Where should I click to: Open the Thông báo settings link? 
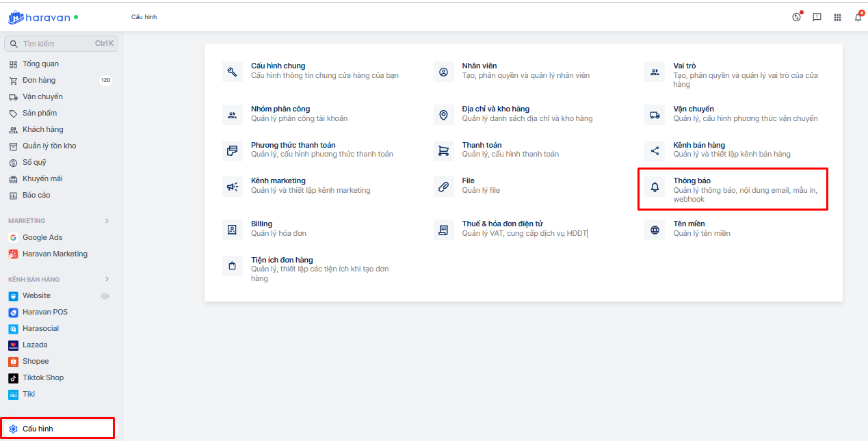pyautogui.click(x=692, y=181)
